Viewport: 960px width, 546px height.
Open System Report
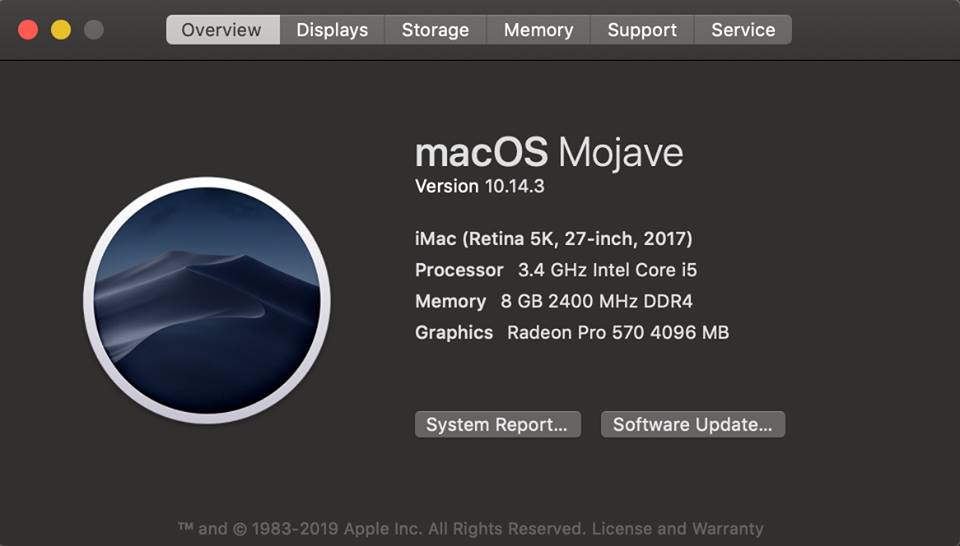click(x=498, y=424)
